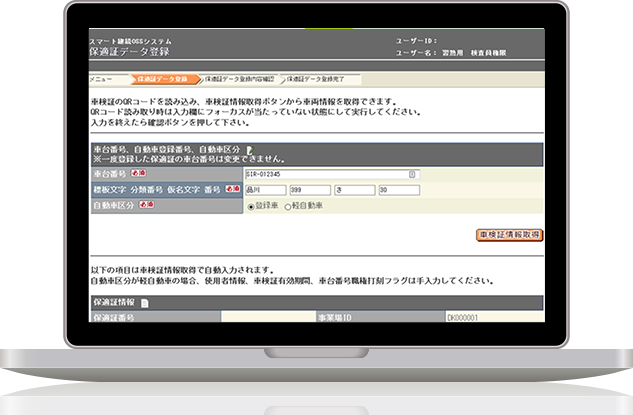Click the 保適証データ登録 page title

(x=129, y=52)
